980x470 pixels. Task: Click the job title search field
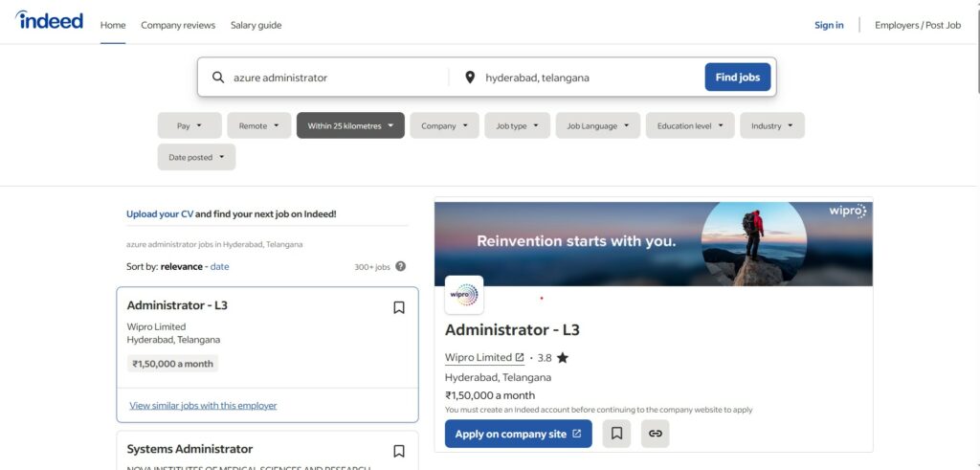(335, 78)
